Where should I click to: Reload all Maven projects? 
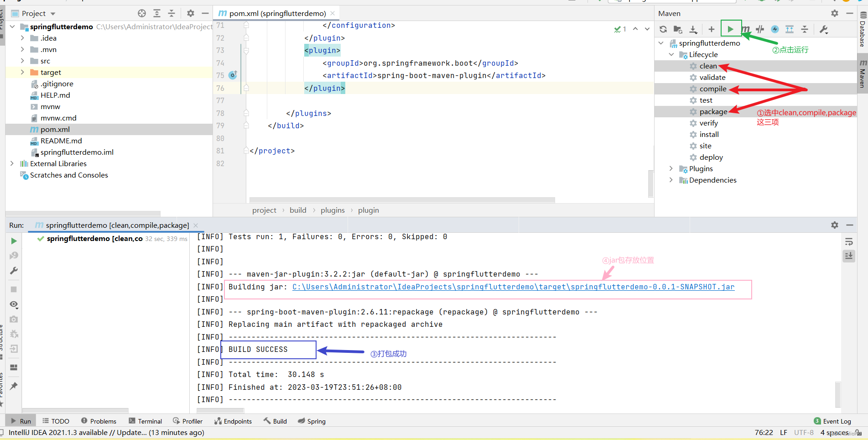663,29
